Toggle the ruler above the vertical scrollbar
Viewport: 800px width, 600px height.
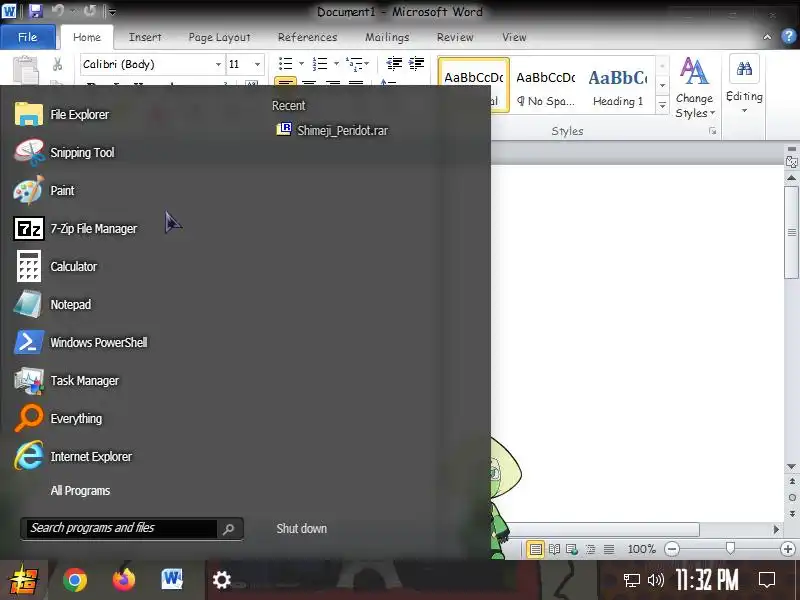point(791,162)
